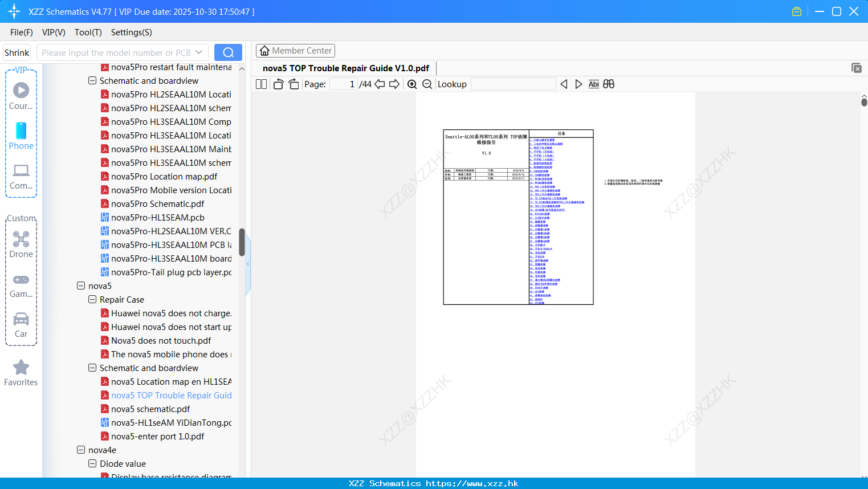
Task: Click the page number field
Action: click(x=344, y=84)
